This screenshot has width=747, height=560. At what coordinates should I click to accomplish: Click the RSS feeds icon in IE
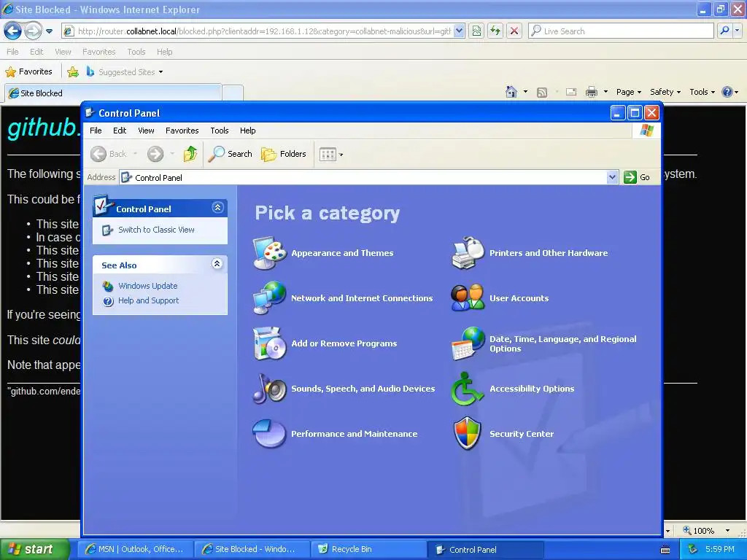point(542,93)
